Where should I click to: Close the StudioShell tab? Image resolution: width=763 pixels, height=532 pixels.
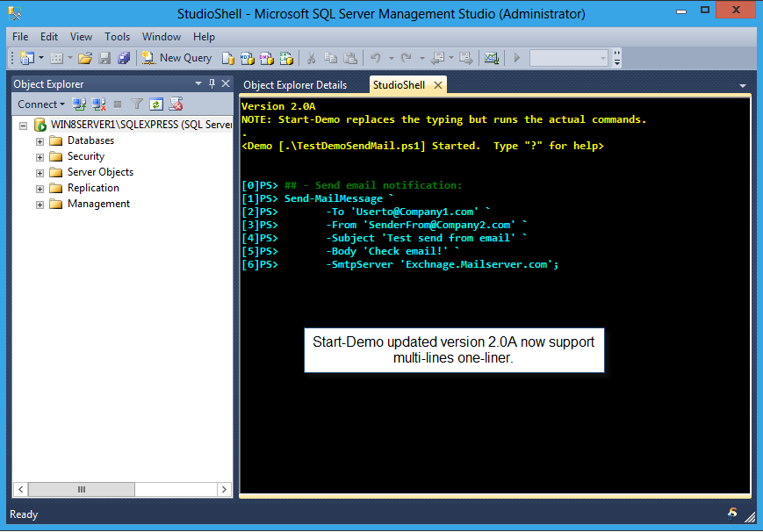coord(438,85)
